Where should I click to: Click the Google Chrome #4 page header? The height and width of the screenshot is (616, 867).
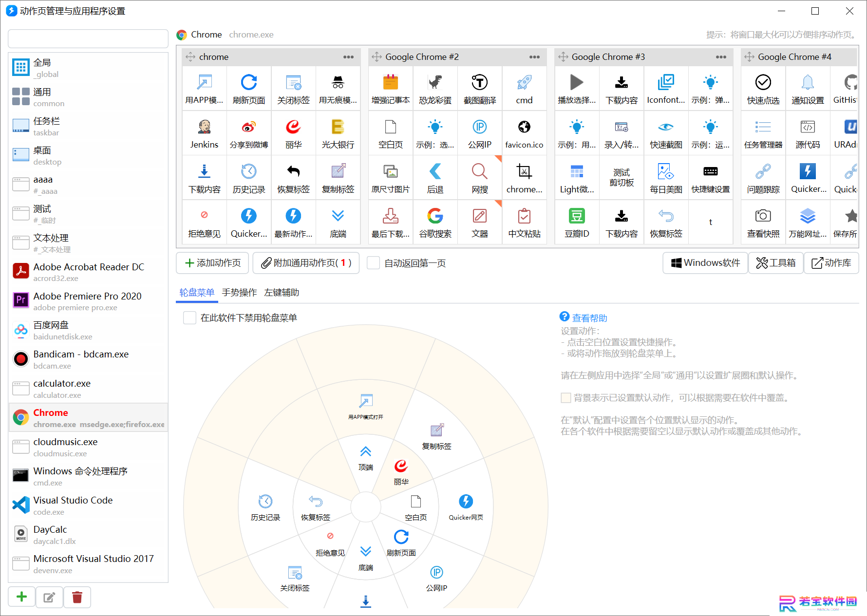coord(799,57)
